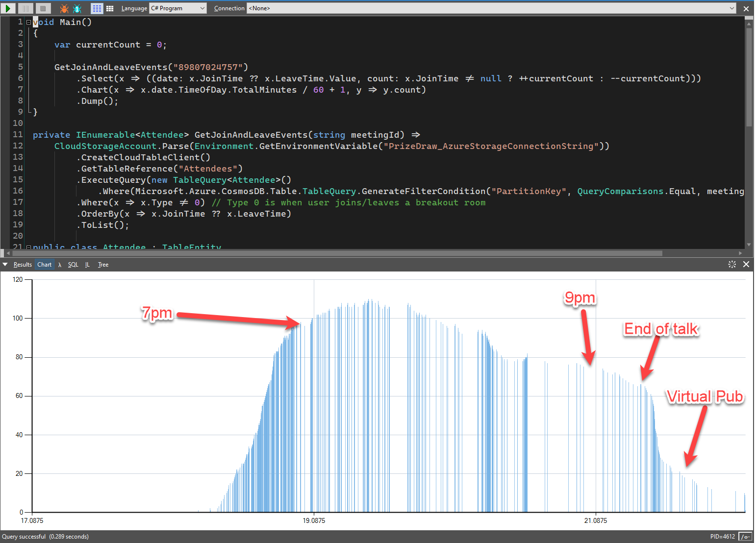The height and width of the screenshot is (543, 756).
Task: Switch to the Results tab
Action: 23,265
